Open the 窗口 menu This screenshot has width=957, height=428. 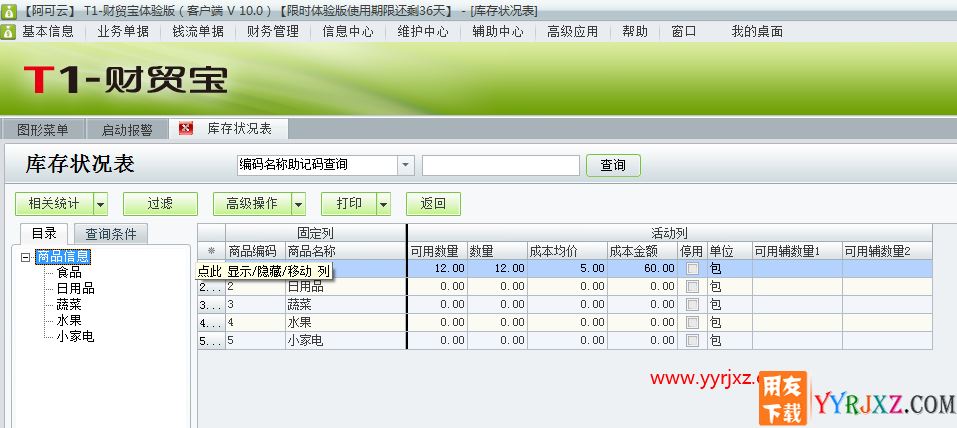pyautogui.click(x=684, y=32)
